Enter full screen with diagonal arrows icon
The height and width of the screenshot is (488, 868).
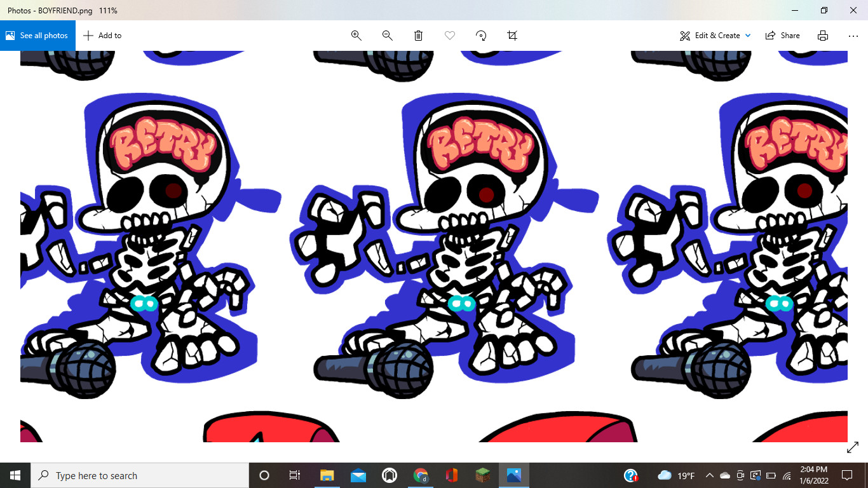[853, 448]
